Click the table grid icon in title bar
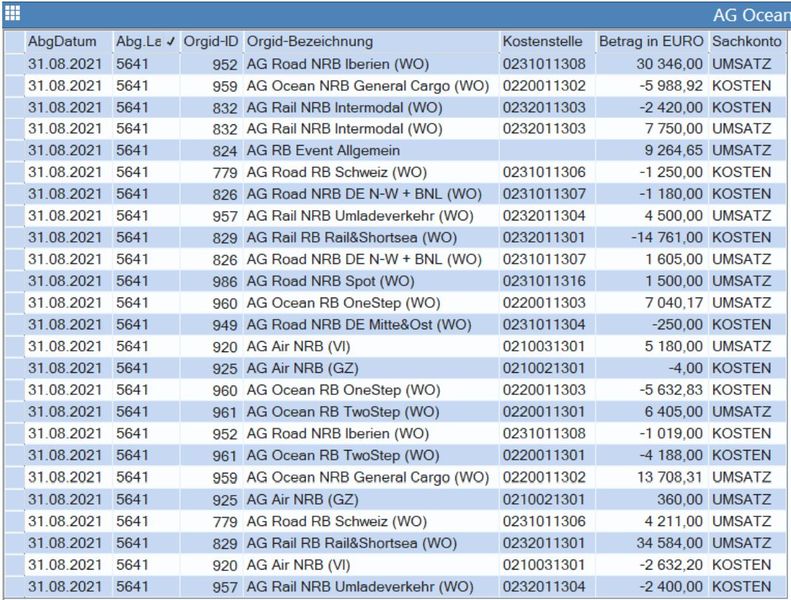 pos(13,14)
